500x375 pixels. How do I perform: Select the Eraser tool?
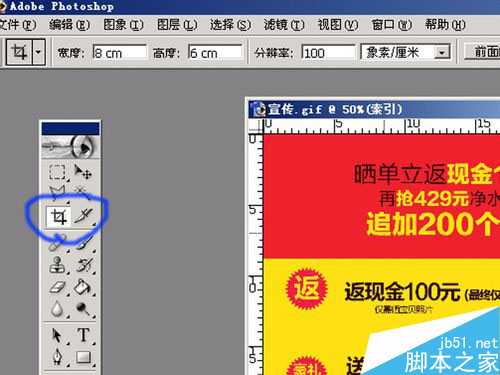[57, 287]
